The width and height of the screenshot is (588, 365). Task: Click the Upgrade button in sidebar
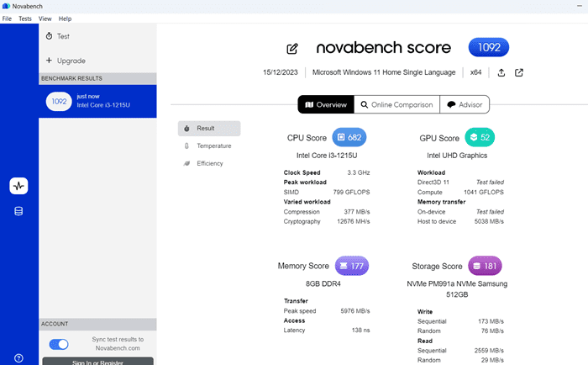[x=97, y=61]
